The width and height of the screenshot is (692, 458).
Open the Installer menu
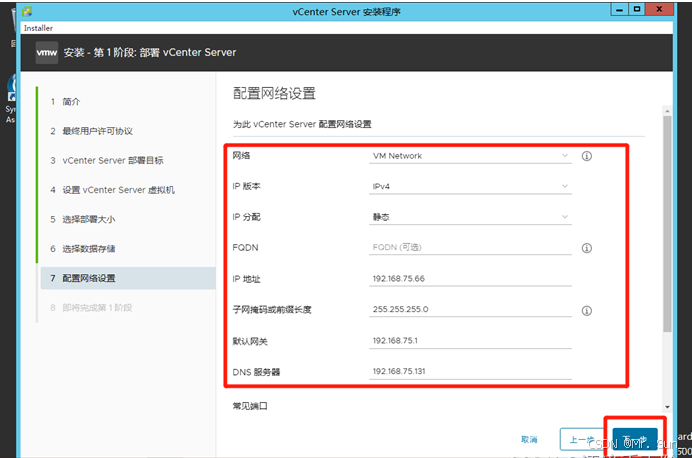[x=38, y=28]
